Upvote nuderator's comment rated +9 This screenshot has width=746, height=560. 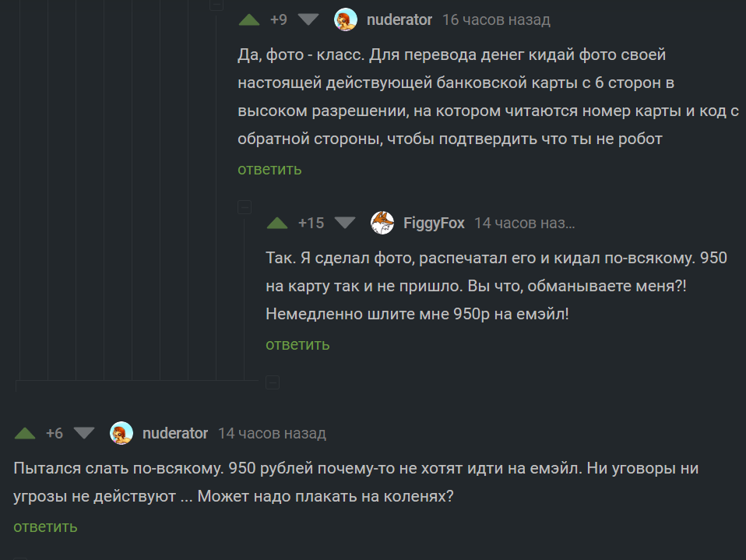pos(249,20)
